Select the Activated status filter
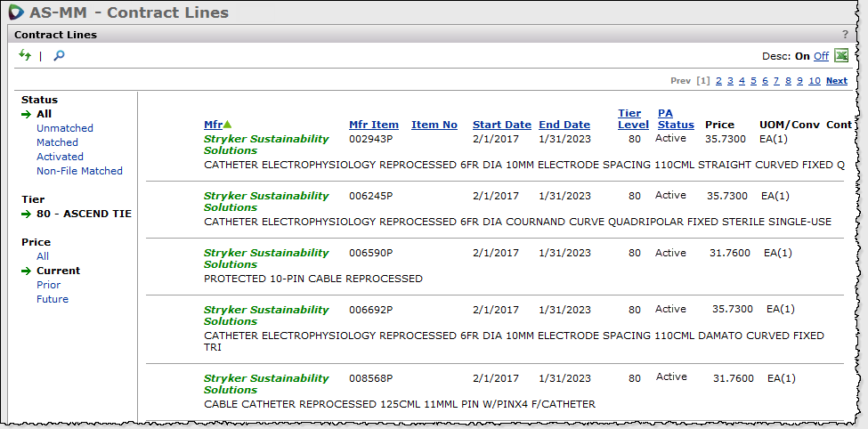The width and height of the screenshot is (868, 429). tap(60, 157)
